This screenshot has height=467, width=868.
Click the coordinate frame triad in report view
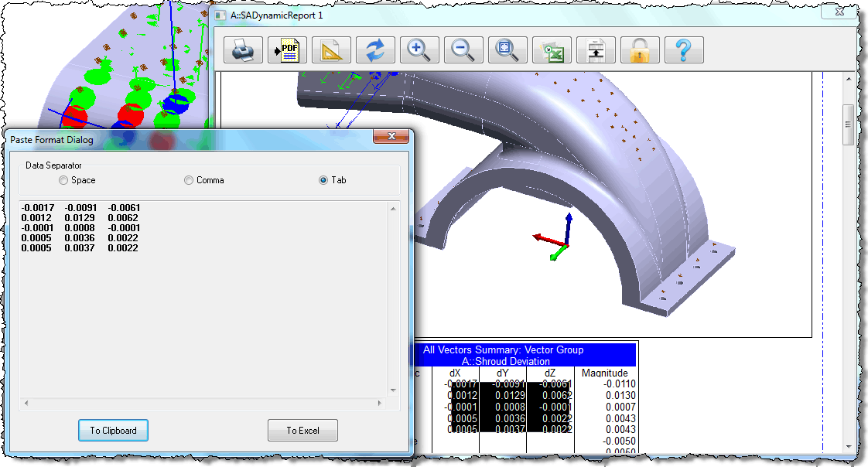pyautogui.click(x=555, y=237)
